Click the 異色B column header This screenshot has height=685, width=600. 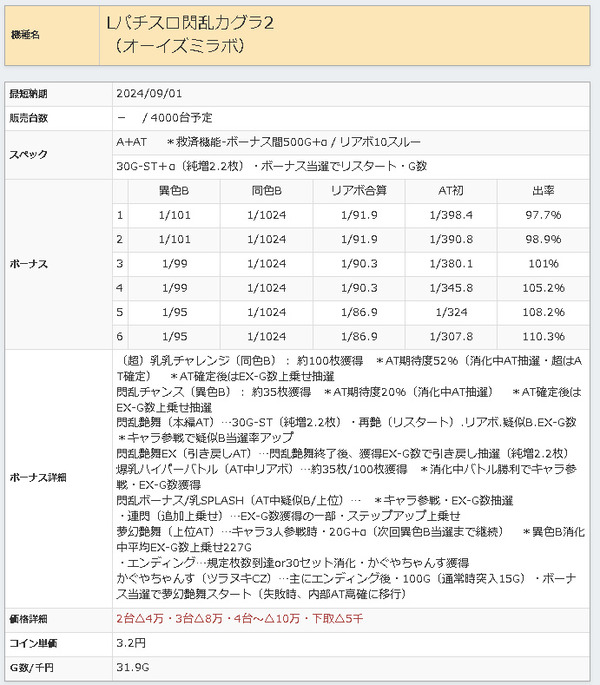[x=174, y=191]
